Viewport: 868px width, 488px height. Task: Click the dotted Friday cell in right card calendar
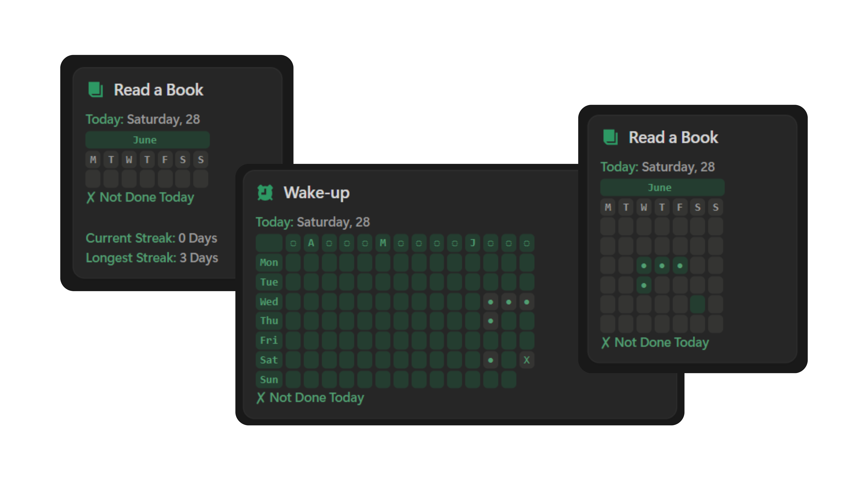[680, 266]
